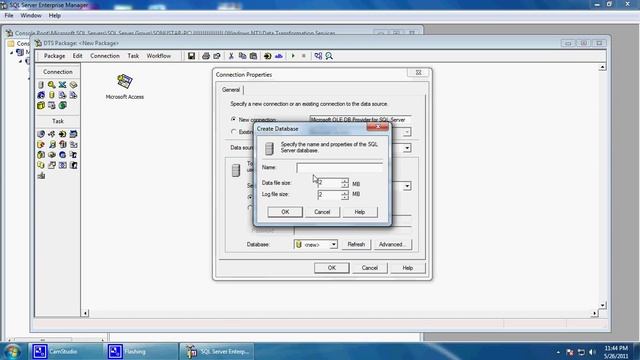
Task: Select the Excel connection icon in palette
Action: click(x=62, y=85)
